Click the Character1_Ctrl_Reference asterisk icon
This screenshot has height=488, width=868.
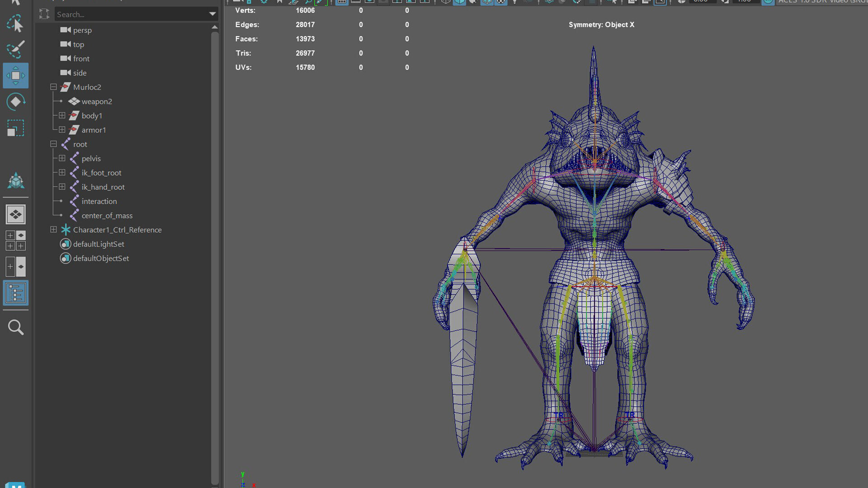pyautogui.click(x=66, y=230)
